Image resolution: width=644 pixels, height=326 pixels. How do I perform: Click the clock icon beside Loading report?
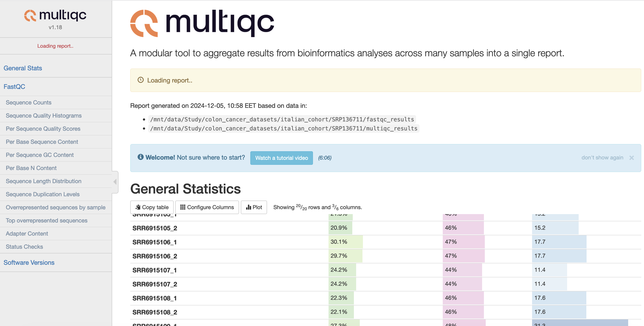point(140,80)
